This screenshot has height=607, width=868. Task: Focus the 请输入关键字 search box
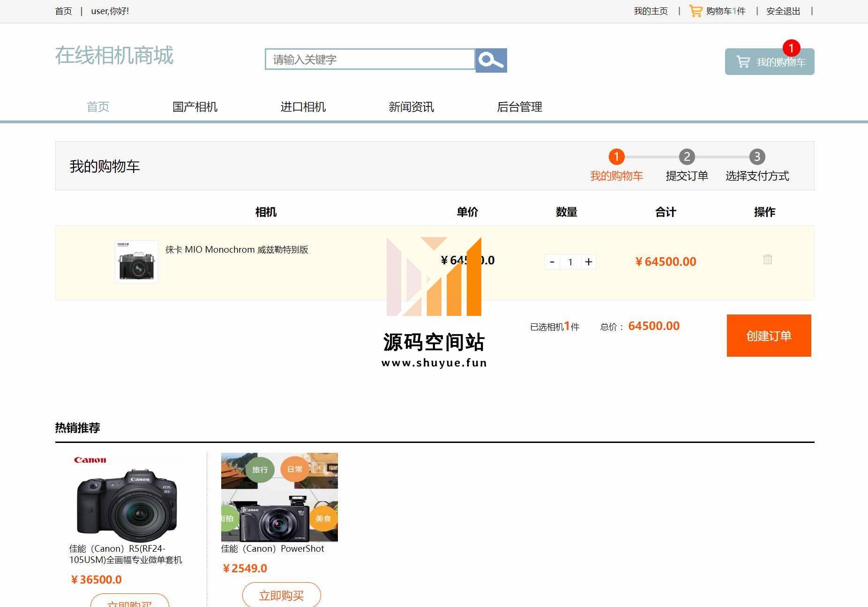pyautogui.click(x=370, y=60)
